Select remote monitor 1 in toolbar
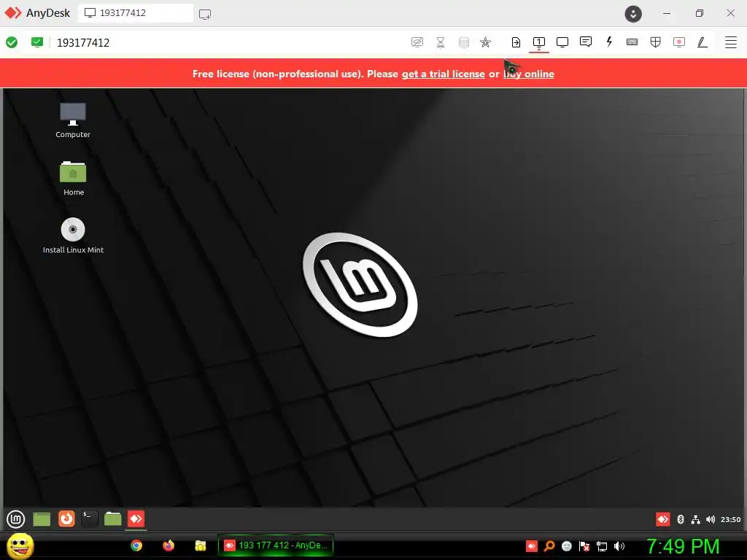The width and height of the screenshot is (747, 560). pyautogui.click(x=539, y=42)
